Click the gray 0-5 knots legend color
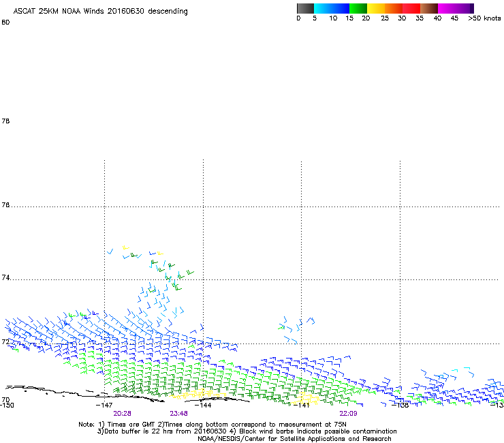 click(305, 8)
